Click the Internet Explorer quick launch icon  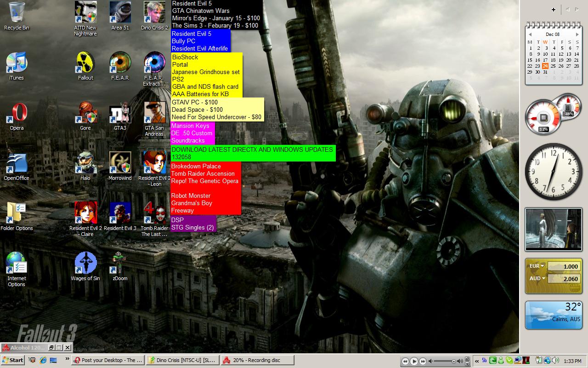43,360
